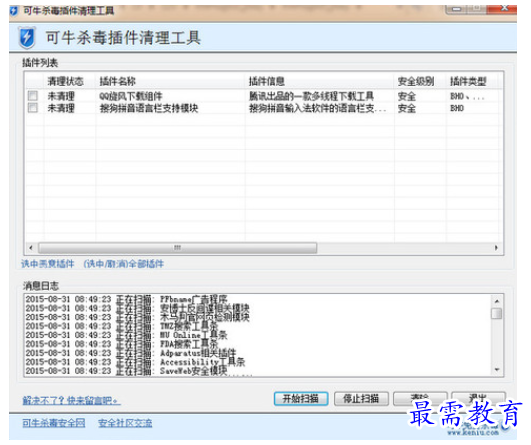Click 未清理 status for 搜狗拼音语言栏支持模块
531x445 pixels.
[61, 108]
